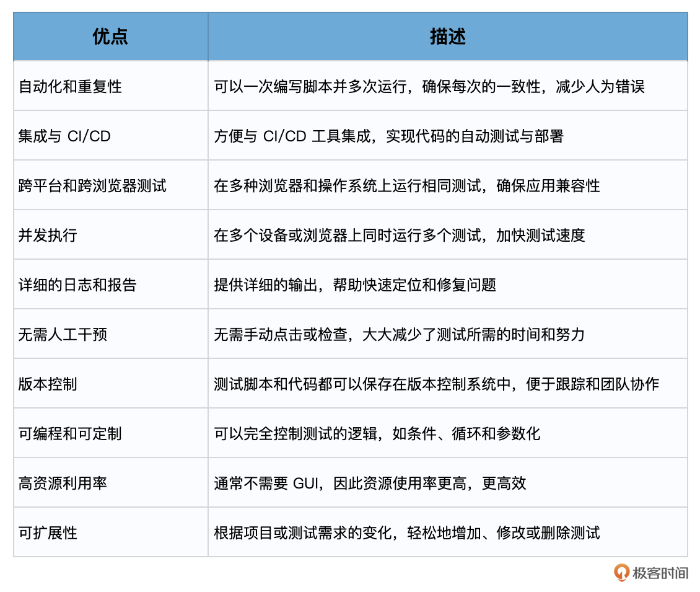Select the 可编程和可定制 cell
Screen dimensions: 700x592
[70, 433]
